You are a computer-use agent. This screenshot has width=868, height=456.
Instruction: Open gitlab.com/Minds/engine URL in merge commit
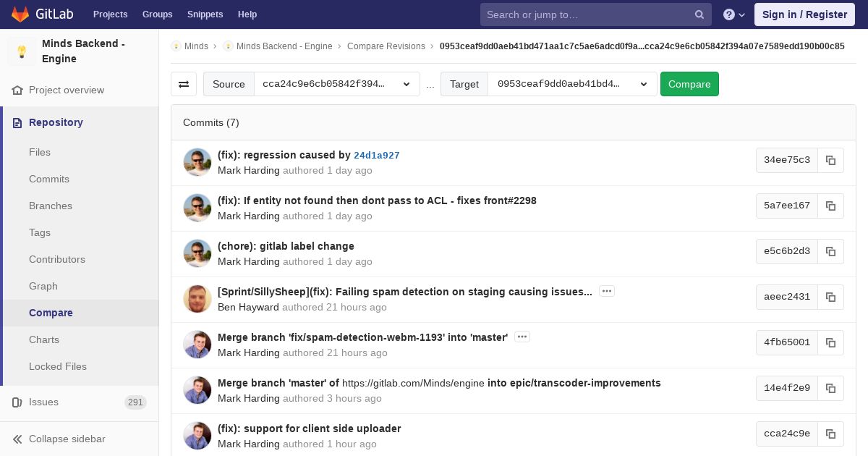[413, 383]
